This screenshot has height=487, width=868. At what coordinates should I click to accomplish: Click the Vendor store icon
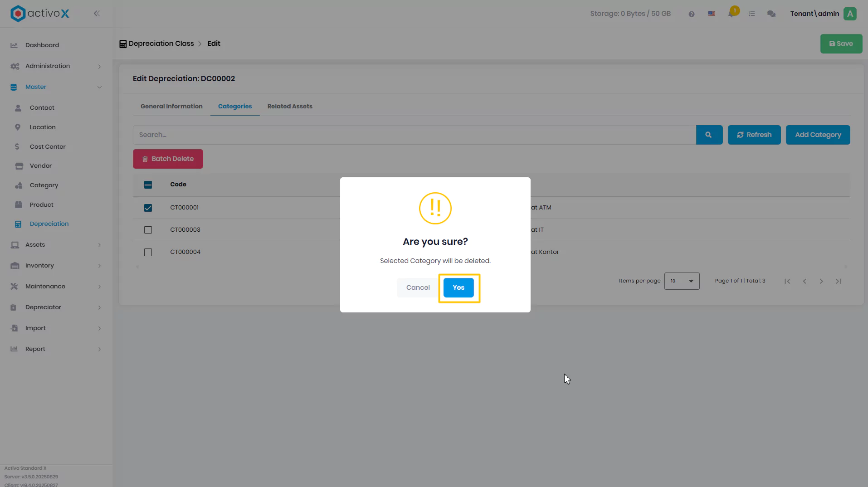click(x=19, y=166)
